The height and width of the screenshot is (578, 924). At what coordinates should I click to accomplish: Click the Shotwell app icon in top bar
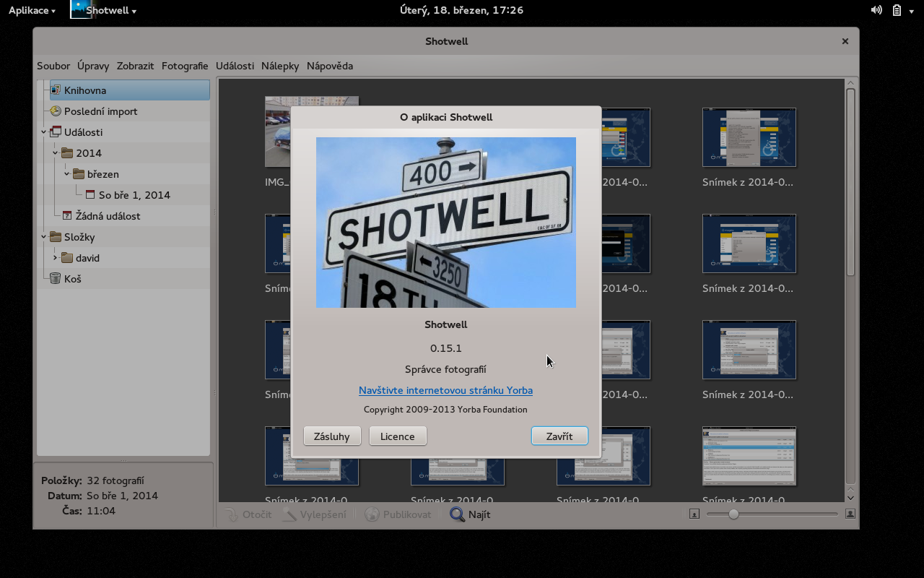79,9
